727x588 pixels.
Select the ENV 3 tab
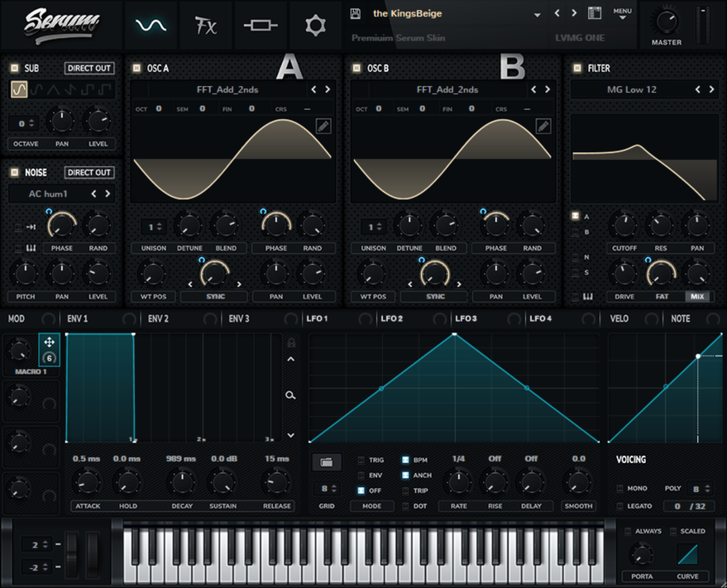(x=239, y=318)
